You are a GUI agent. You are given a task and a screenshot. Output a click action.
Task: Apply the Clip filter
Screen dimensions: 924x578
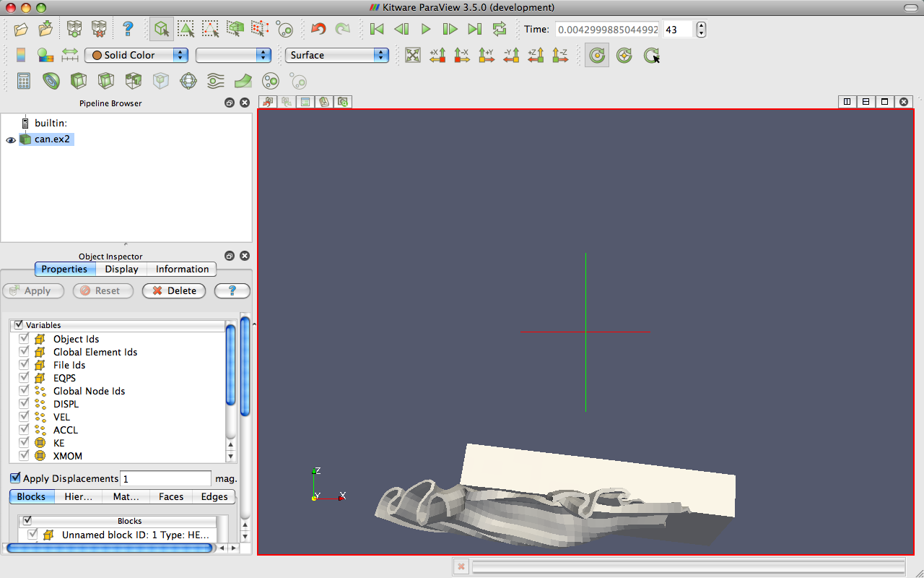pyautogui.click(x=79, y=81)
